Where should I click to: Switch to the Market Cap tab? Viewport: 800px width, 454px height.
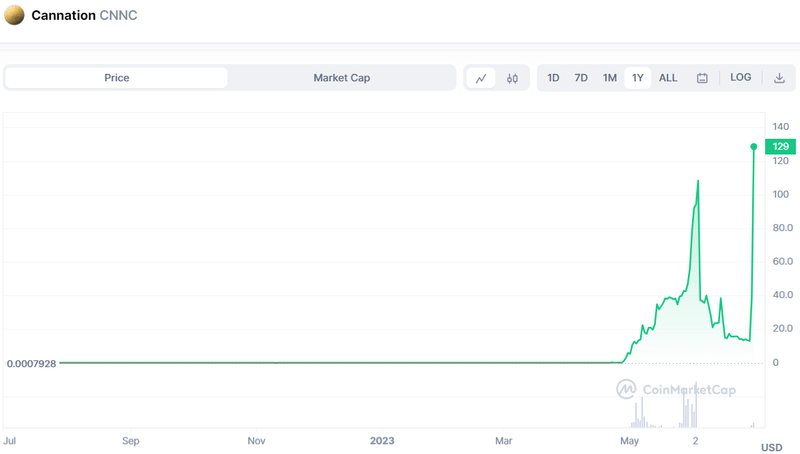point(341,78)
